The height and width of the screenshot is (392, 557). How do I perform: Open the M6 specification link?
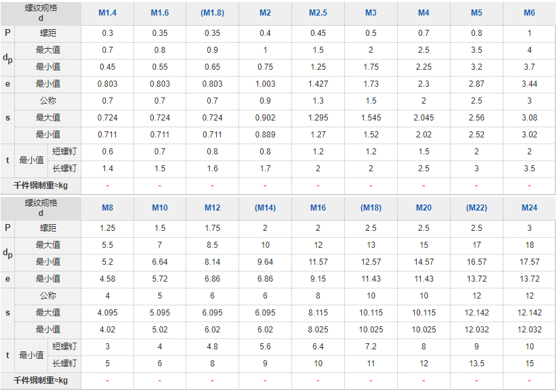point(529,13)
